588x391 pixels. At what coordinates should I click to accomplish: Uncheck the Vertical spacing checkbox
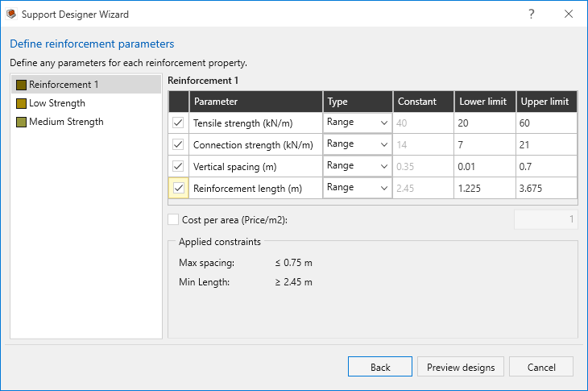coord(178,166)
